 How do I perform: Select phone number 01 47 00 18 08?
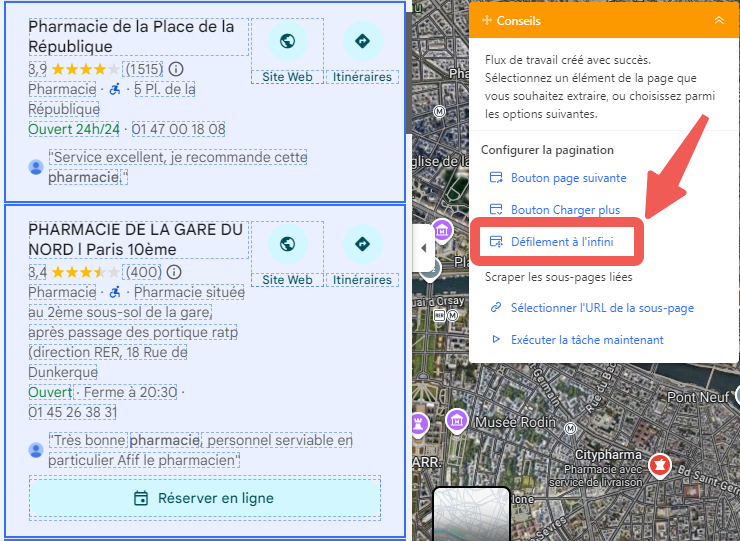[178, 129]
